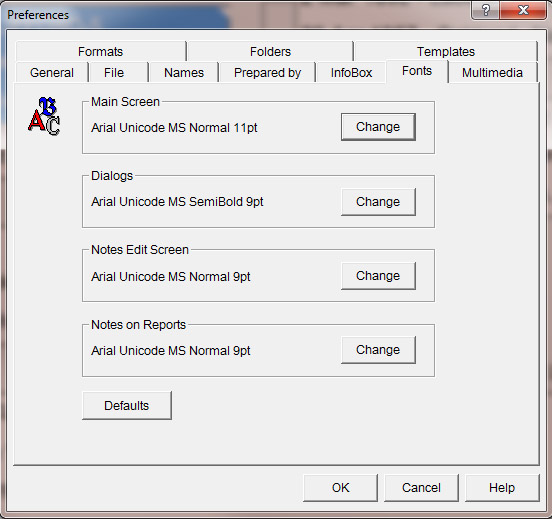This screenshot has height=519, width=552.
Task: Click the ABC fonts icon
Action: point(44,116)
